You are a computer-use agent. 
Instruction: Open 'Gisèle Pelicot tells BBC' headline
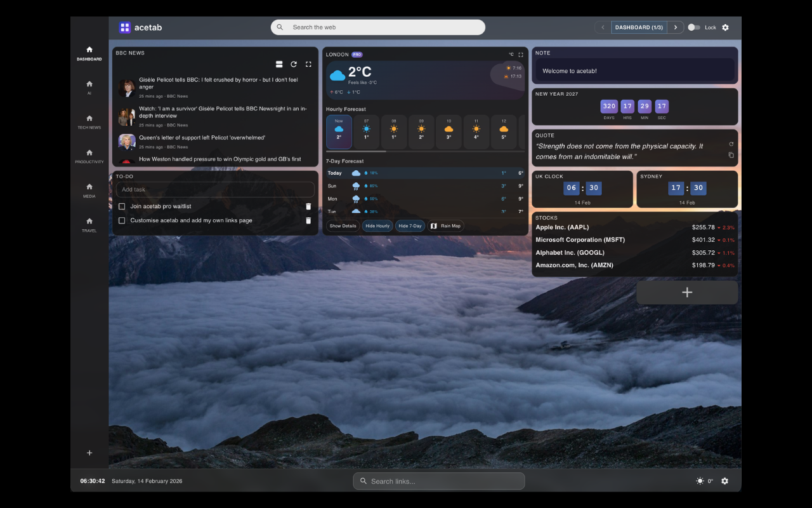coord(218,83)
